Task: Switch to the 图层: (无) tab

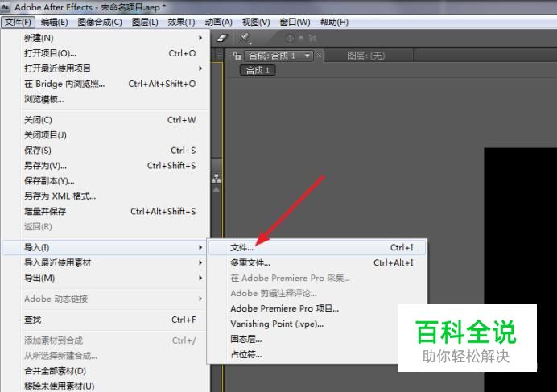Action: (x=366, y=56)
